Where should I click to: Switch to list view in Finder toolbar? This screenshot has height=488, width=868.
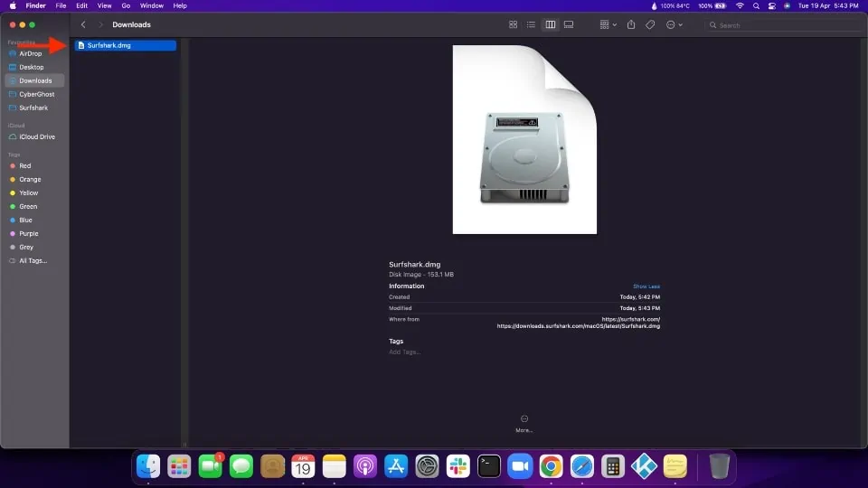pos(531,25)
